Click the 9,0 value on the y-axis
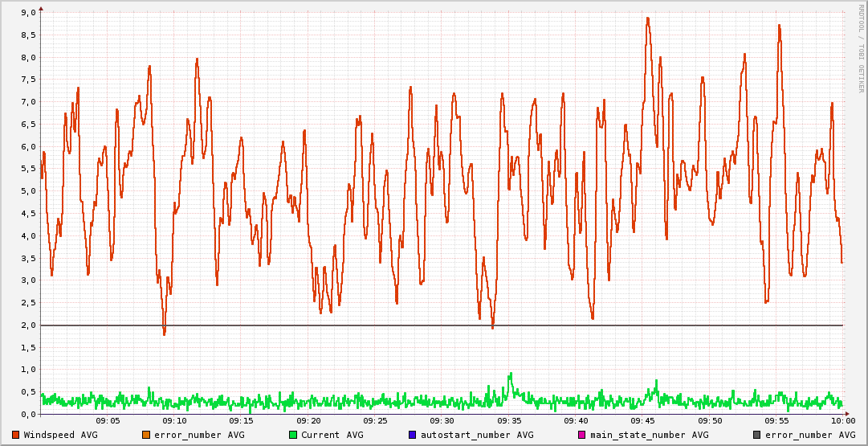The image size is (868, 446). [x=28, y=13]
